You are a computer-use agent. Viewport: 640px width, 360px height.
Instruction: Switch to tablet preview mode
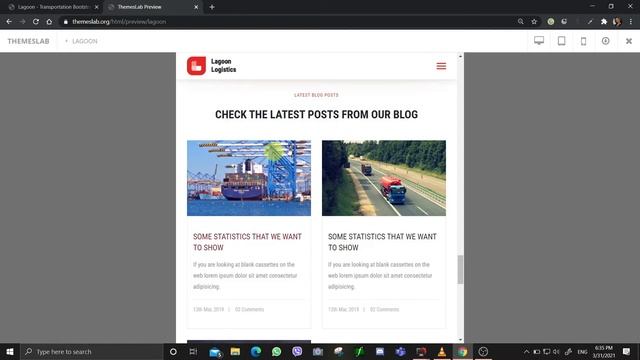coord(562,40)
